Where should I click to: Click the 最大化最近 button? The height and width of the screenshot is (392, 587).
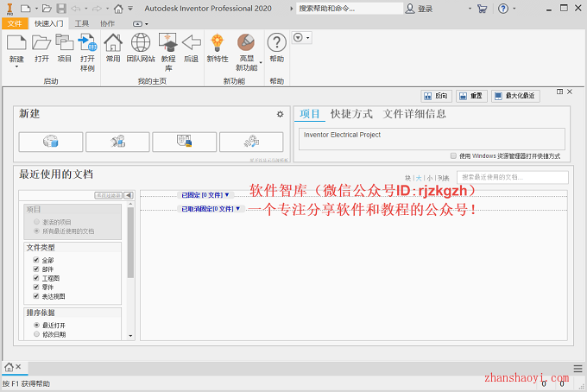point(515,96)
